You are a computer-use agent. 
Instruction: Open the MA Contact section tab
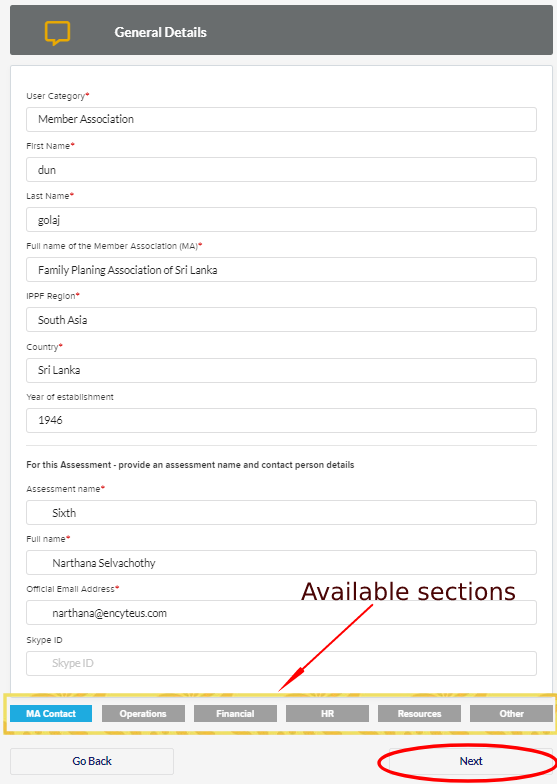pos(51,714)
